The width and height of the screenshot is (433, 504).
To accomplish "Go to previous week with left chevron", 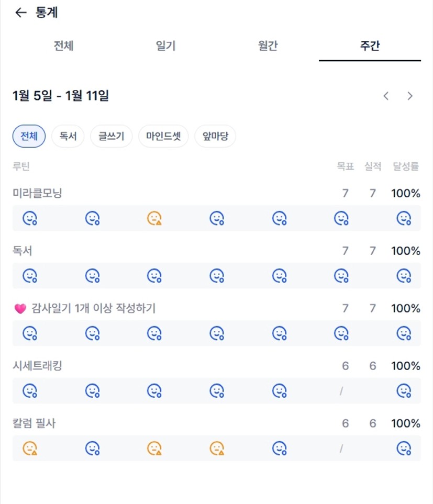I will 386,96.
